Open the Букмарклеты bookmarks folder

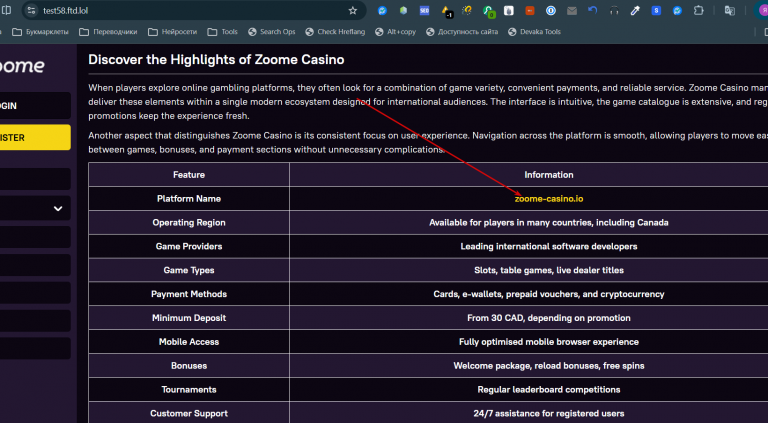click(x=41, y=32)
